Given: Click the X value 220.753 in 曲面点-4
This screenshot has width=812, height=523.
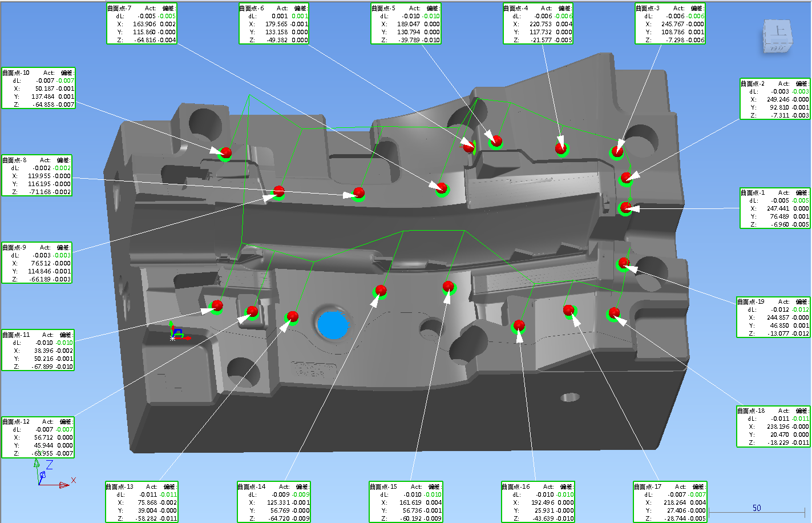Looking at the screenshot, I should point(541,24).
